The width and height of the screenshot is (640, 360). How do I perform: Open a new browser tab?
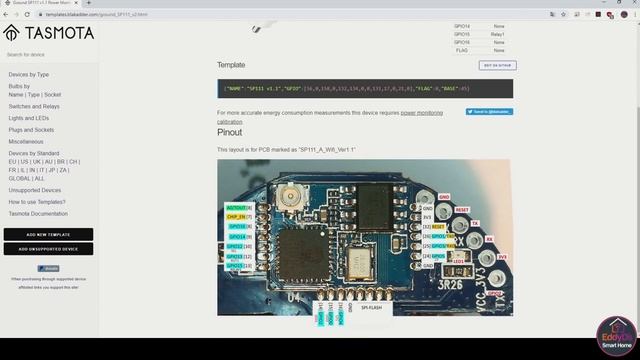pos(89,2)
